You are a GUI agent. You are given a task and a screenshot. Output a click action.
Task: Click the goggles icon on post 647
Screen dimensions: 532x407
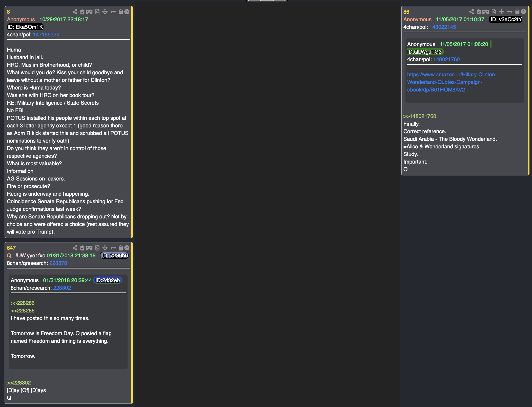(89, 248)
